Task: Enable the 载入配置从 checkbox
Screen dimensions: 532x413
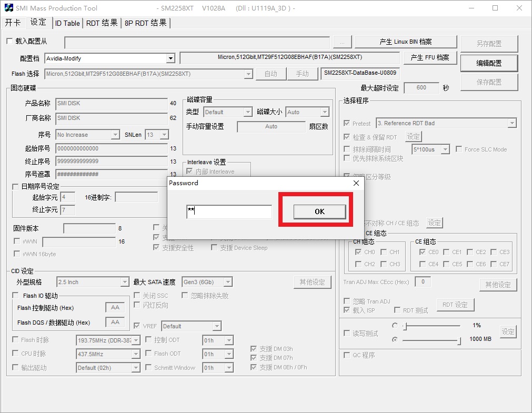Action: 9,41
